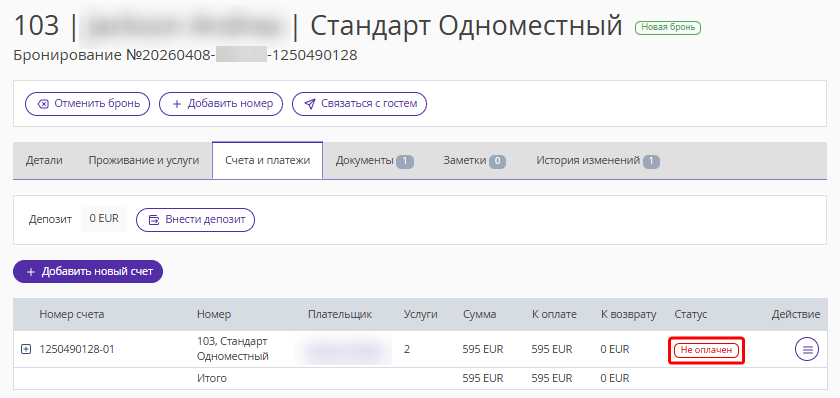840x398 pixels.
Task: Open the action menu for invoice 1250490128-01
Action: [807, 350]
